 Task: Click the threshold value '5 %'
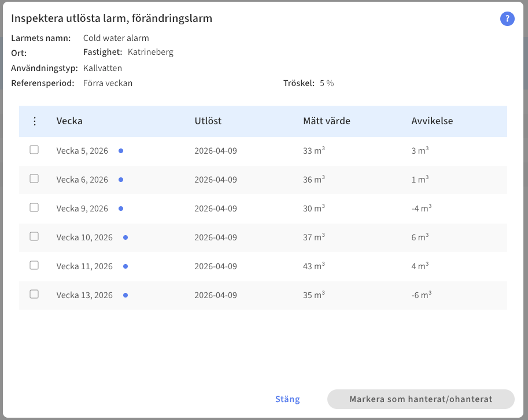[x=327, y=83]
